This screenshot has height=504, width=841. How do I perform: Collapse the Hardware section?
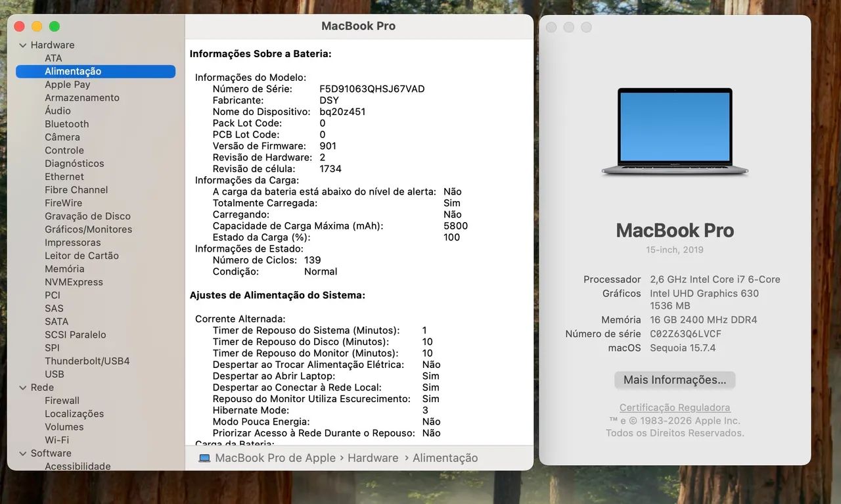[22, 45]
